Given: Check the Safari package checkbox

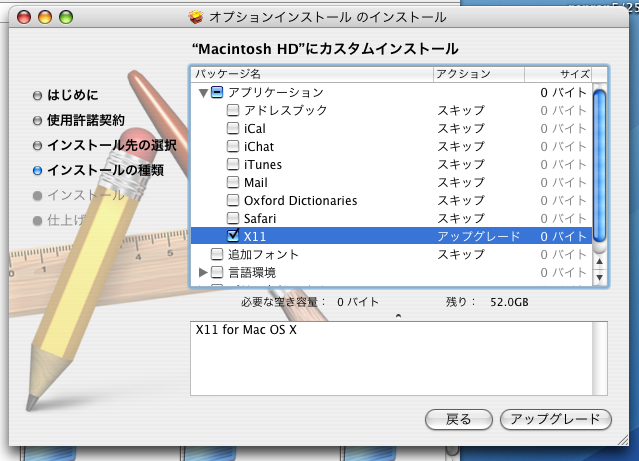Looking at the screenshot, I should point(233,218).
